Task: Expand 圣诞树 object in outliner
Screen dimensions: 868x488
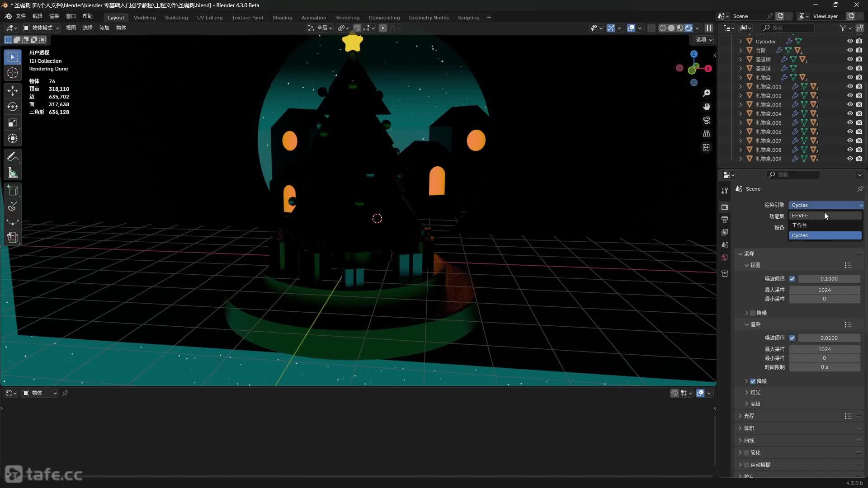Action: [741, 59]
